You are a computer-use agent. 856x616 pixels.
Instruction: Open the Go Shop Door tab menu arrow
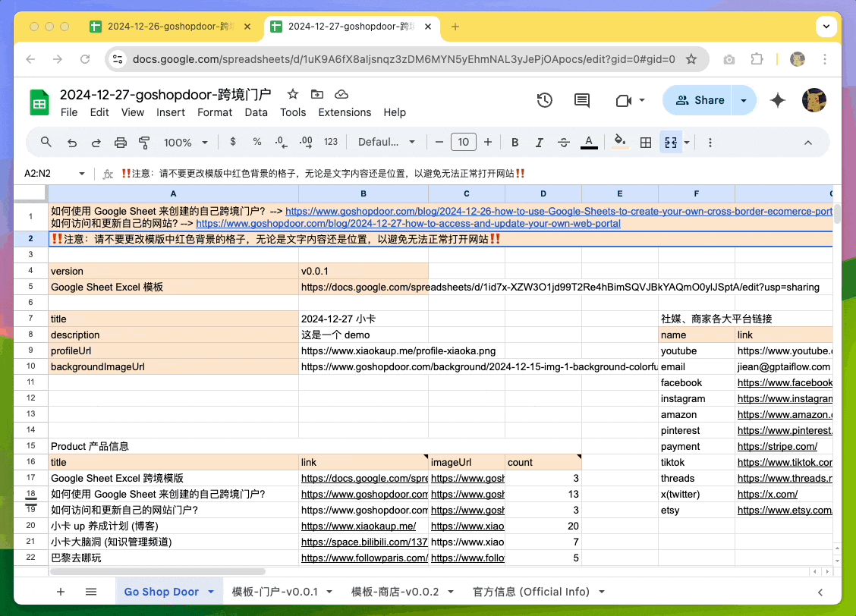click(x=211, y=592)
